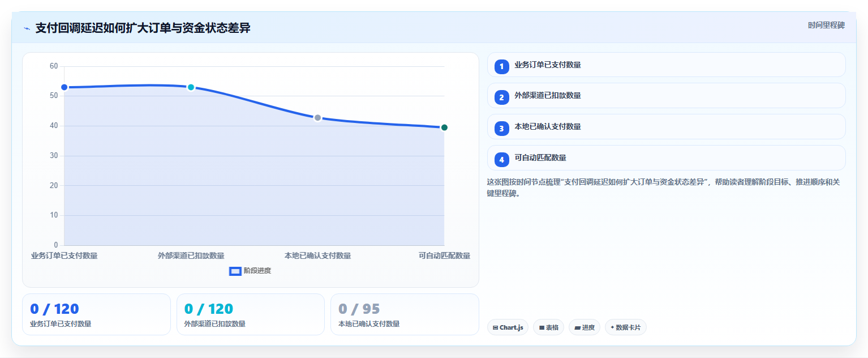868x358 pixels.
Task: Click the number 1 badge for 业务订单已支付数量
Action: [501, 66]
